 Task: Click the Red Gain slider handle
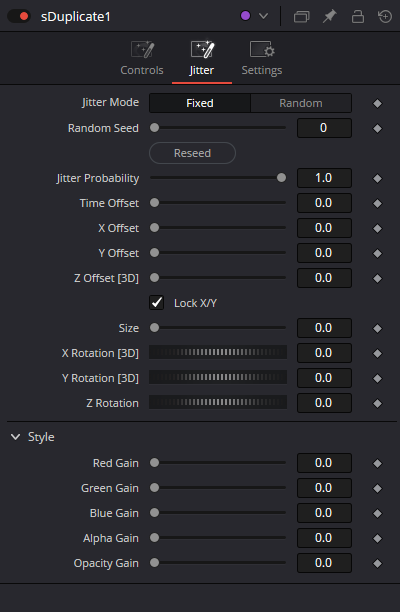pos(155,463)
